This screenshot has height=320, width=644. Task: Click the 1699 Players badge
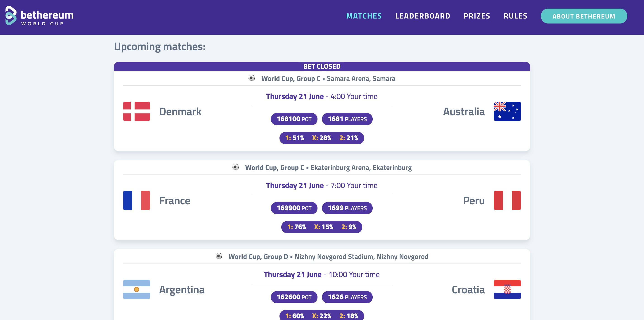point(347,208)
